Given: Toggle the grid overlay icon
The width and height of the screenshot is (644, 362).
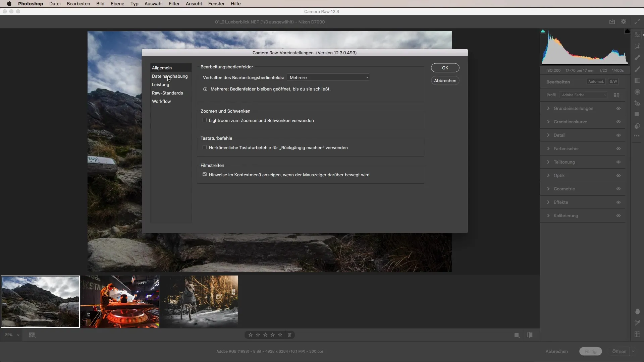Looking at the screenshot, I should click(637, 334).
